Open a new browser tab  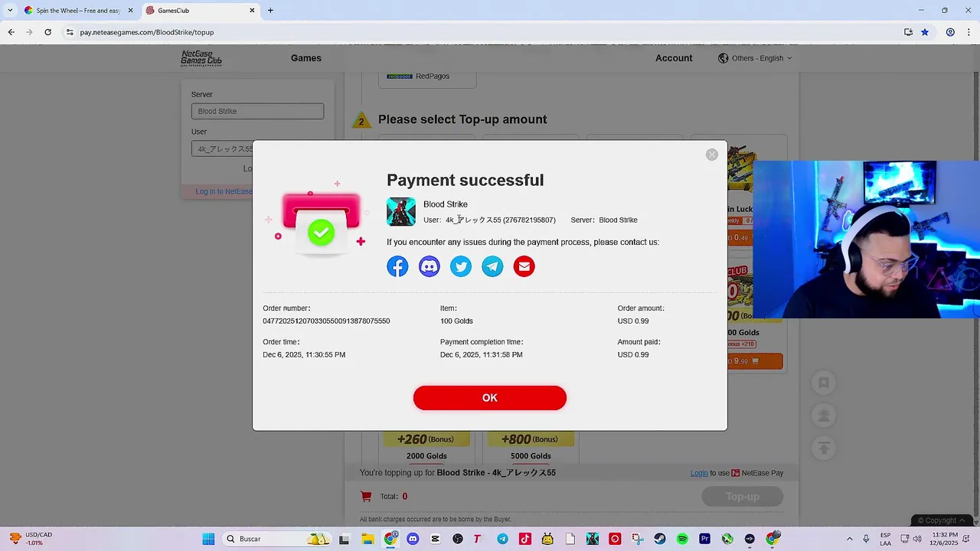pyautogui.click(x=270, y=11)
